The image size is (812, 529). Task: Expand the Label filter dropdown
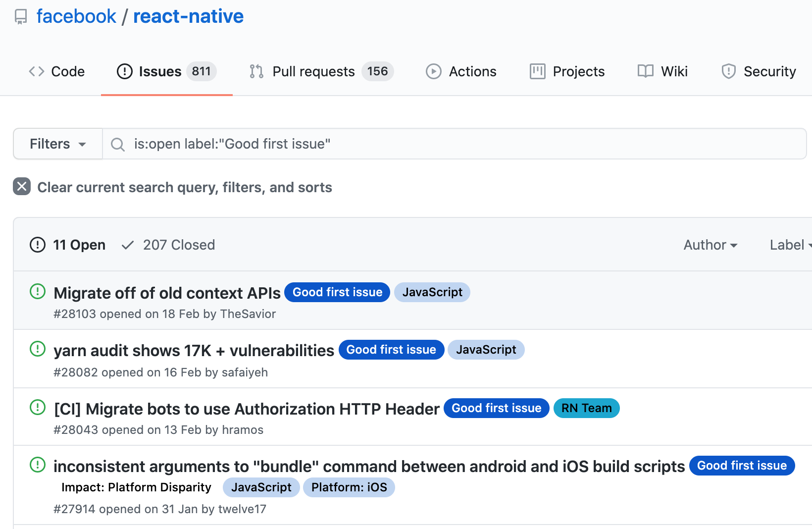[x=790, y=245]
